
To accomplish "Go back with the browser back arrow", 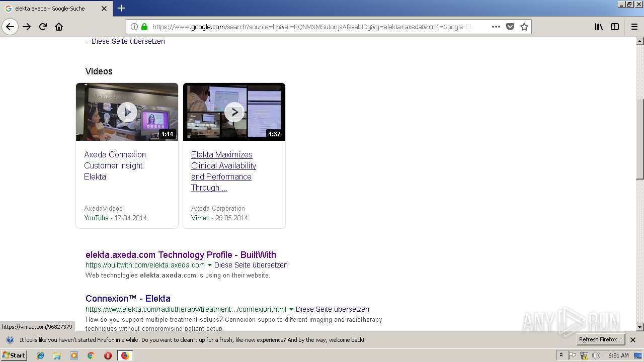I will click(x=10, y=27).
